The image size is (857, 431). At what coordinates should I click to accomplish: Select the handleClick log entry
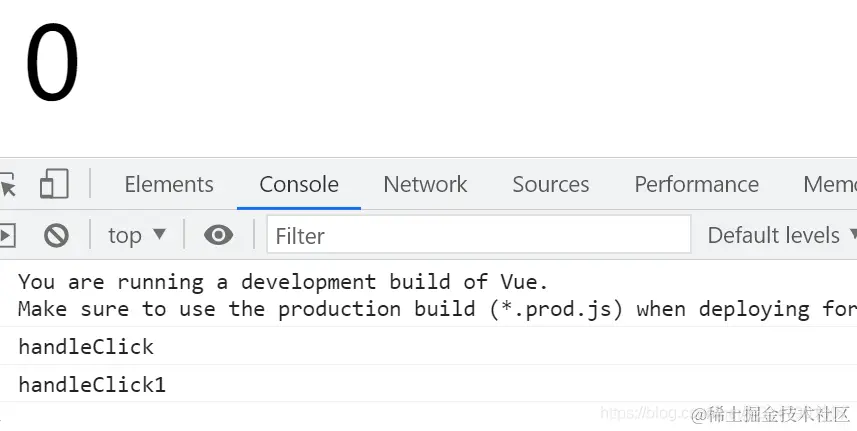pyautogui.click(x=86, y=347)
